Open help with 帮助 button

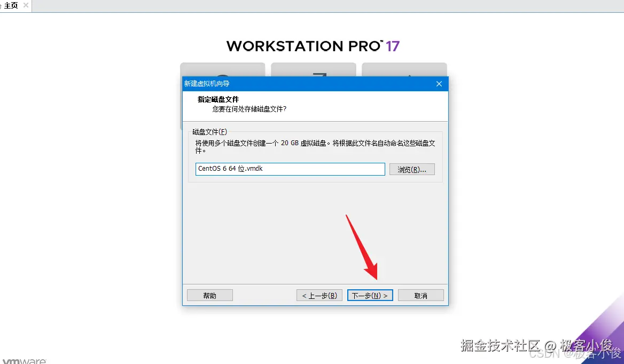coord(210,295)
